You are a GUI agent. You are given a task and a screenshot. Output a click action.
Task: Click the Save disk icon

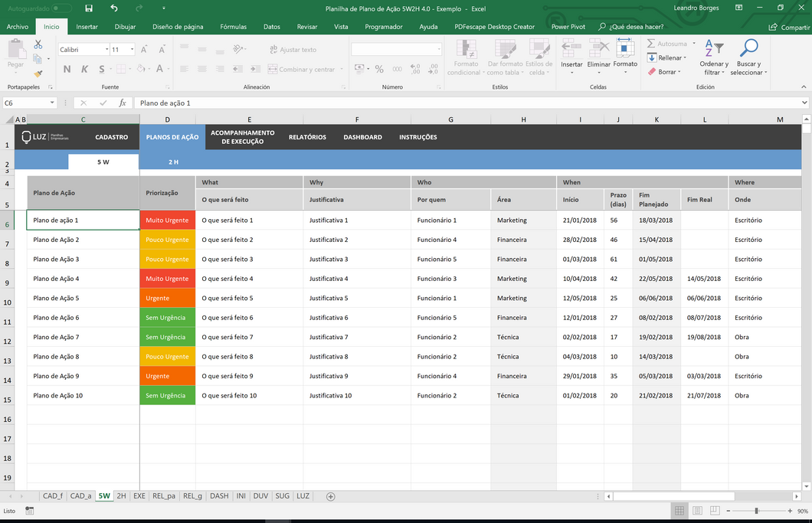[89, 8]
